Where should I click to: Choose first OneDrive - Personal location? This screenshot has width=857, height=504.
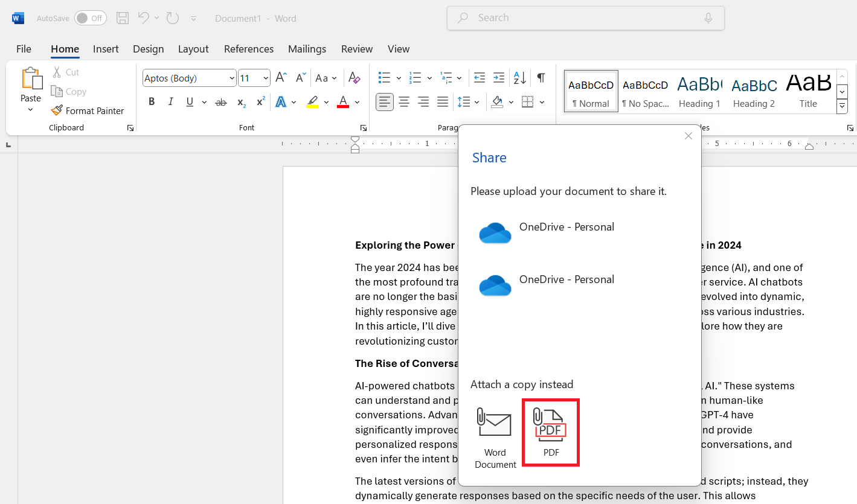pyautogui.click(x=547, y=233)
